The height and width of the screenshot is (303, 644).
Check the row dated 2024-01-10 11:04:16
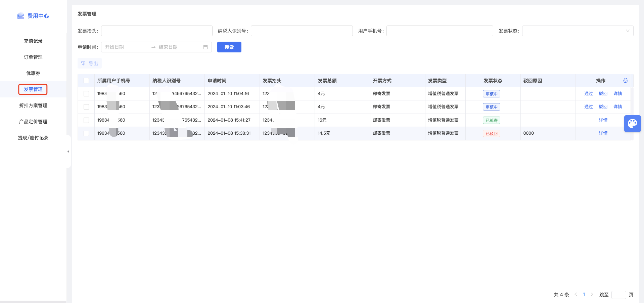point(86,94)
